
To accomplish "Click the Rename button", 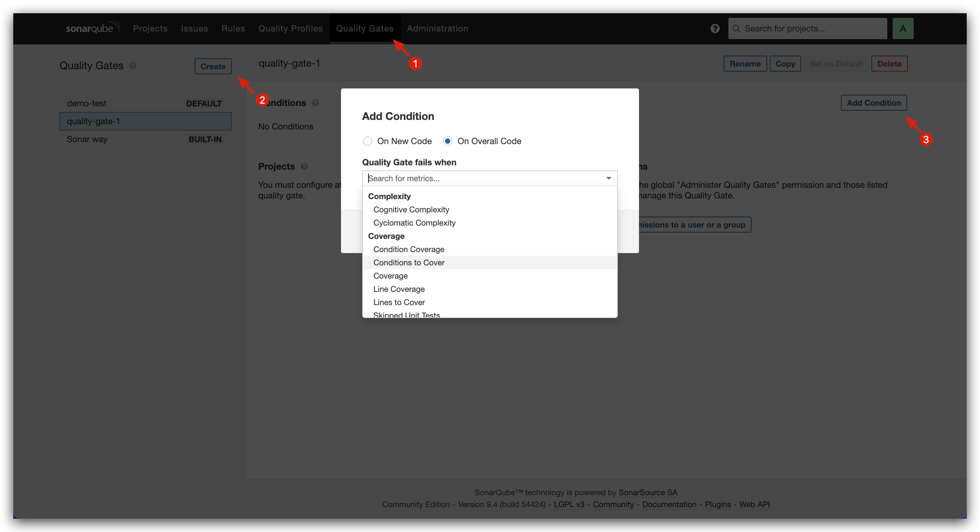I will coord(745,64).
